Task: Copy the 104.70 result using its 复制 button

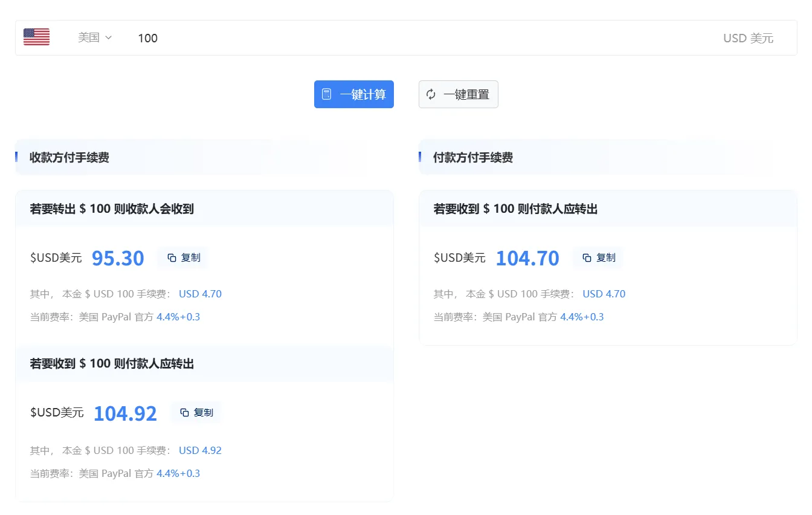Action: coord(598,257)
